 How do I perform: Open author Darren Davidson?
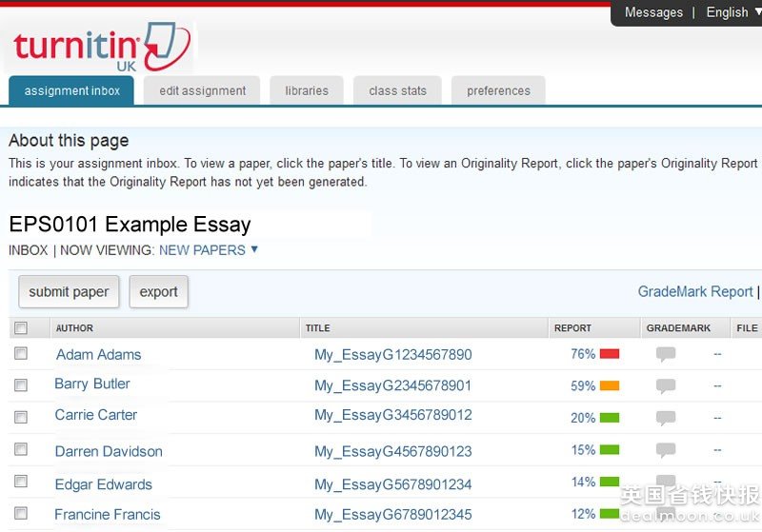[109, 451]
